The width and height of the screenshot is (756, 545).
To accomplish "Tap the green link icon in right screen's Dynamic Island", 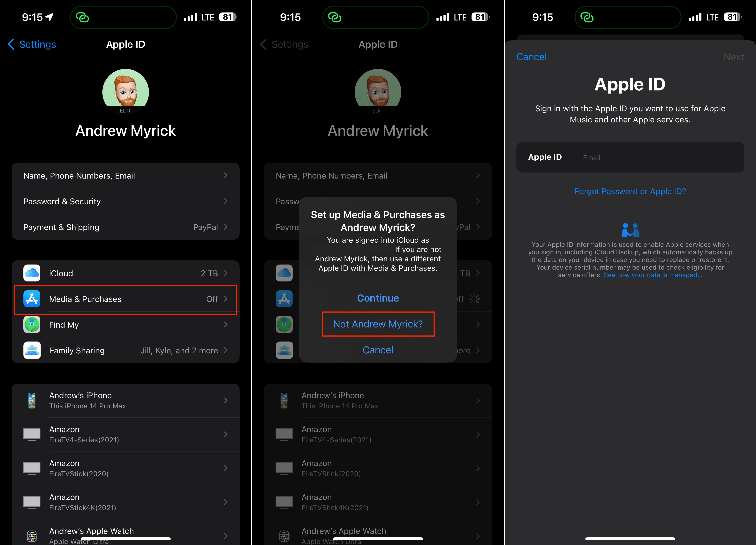I will pyautogui.click(x=587, y=17).
